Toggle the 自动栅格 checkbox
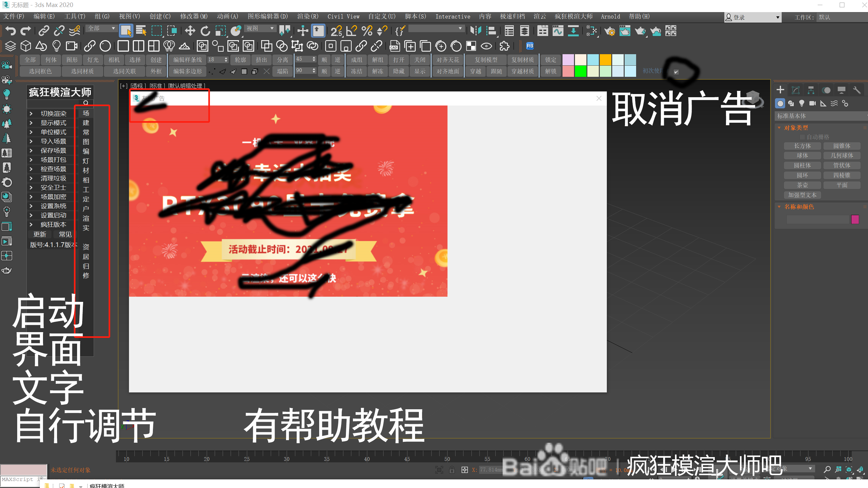 pyautogui.click(x=803, y=137)
